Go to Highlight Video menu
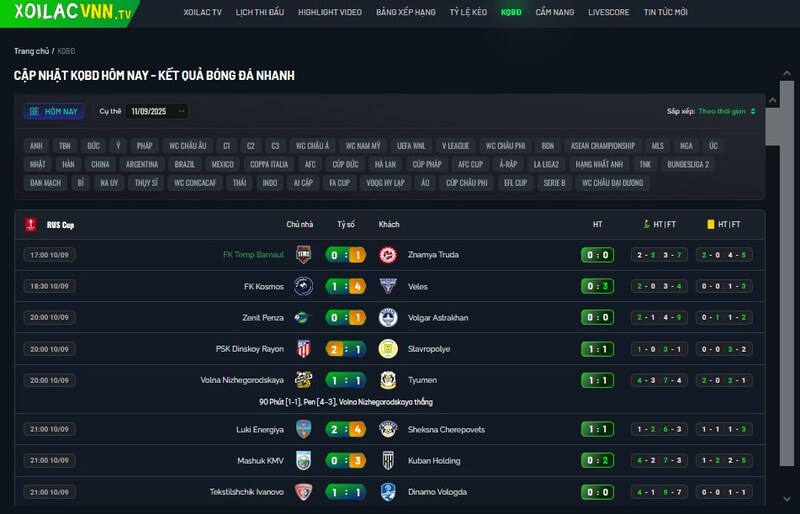 (x=330, y=12)
